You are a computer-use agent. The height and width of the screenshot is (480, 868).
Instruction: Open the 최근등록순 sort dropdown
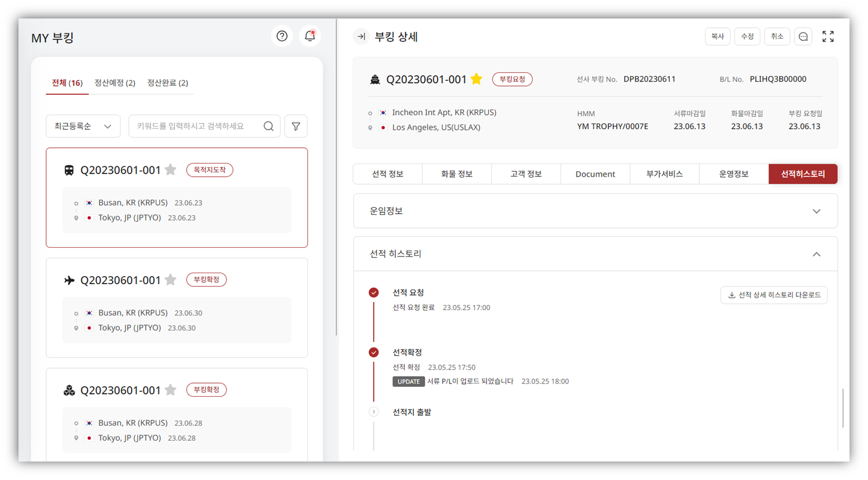click(83, 126)
